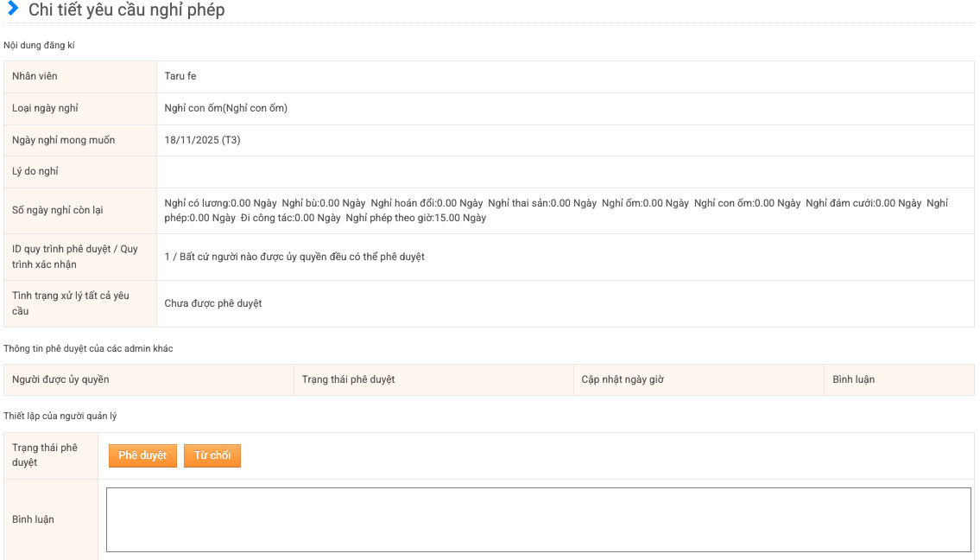Click the desired leave date 18/11/2025 (T3)
980x560 pixels.
[x=202, y=140]
